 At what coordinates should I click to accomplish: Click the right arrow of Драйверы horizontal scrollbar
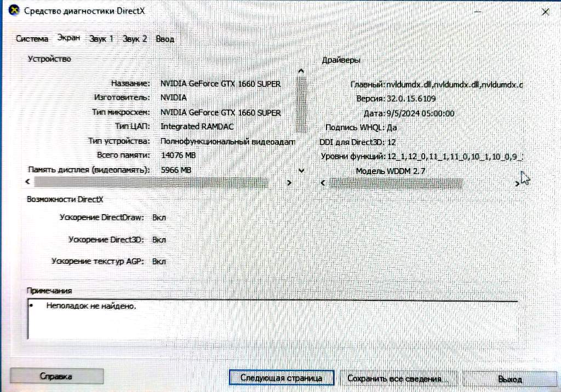517,182
